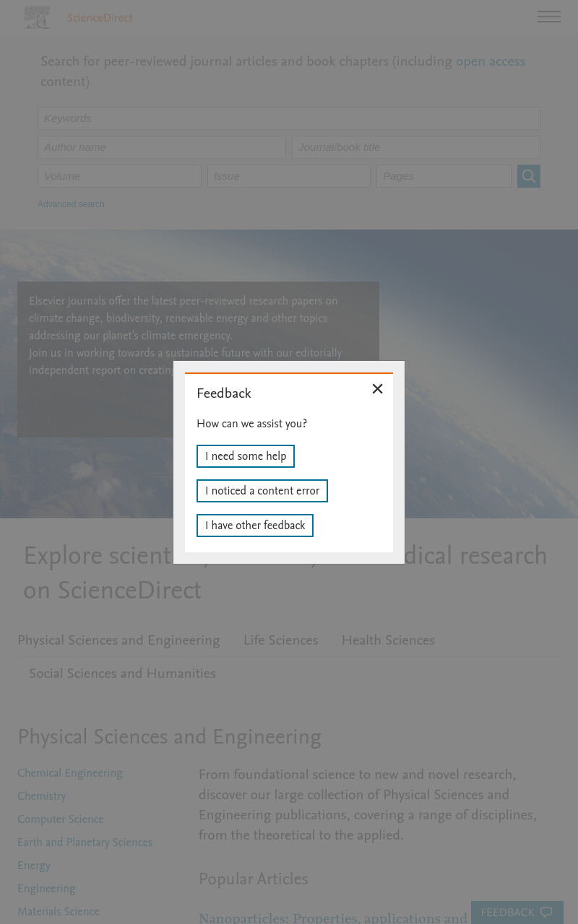Switch to the Life Sciences tab
Viewport: 578px width, 924px height.
(x=280, y=640)
